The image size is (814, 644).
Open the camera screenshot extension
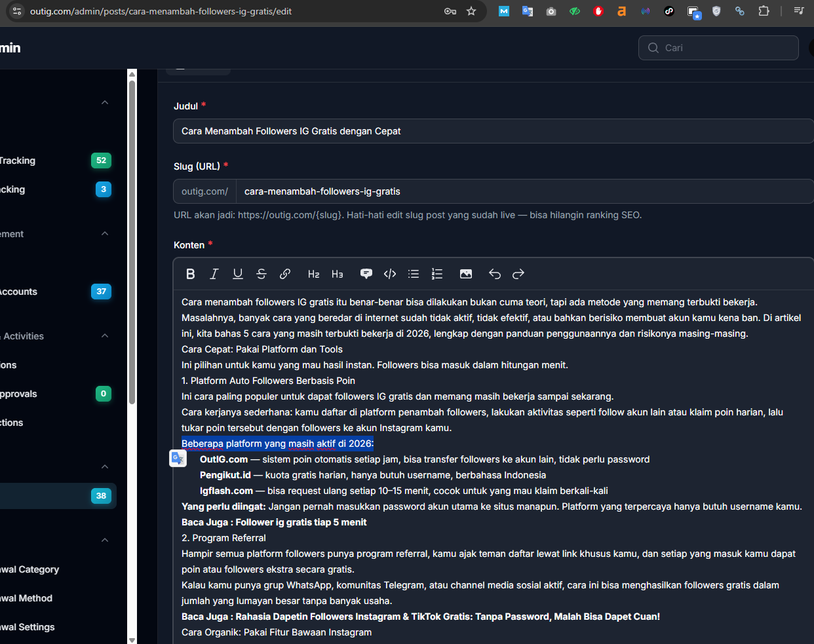[551, 11]
